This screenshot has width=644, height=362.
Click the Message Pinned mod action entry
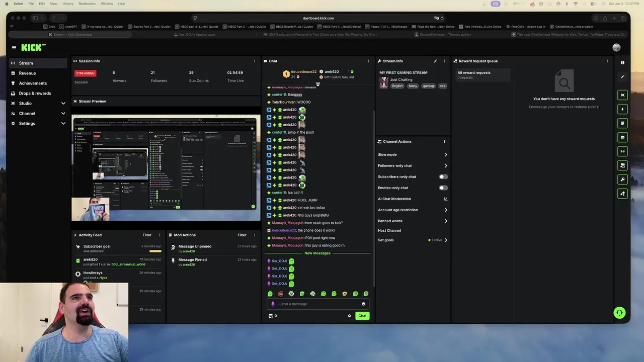click(x=214, y=262)
